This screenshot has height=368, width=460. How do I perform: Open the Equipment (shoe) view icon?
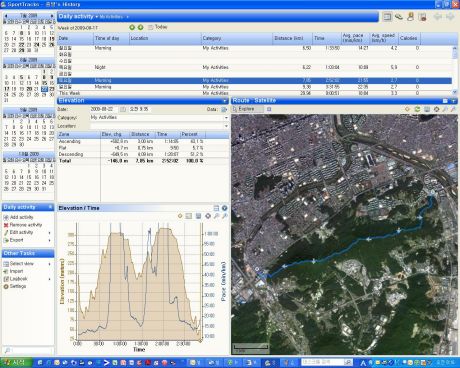[x=399, y=17]
